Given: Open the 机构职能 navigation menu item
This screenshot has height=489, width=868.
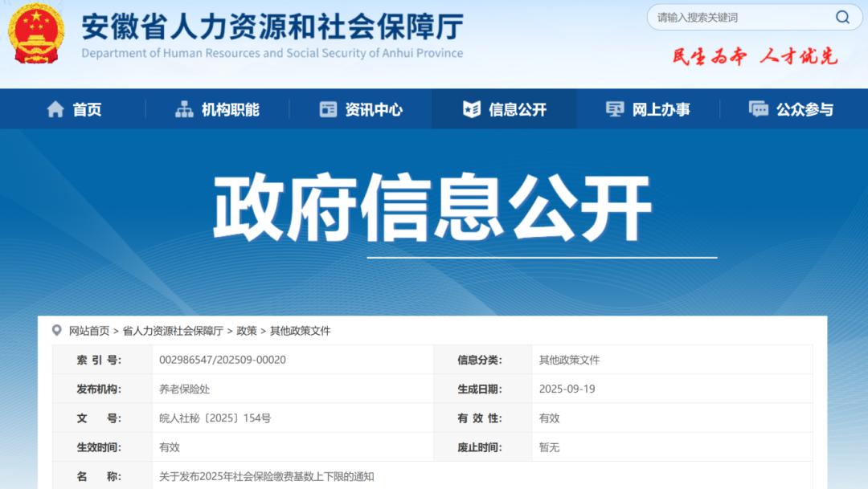Looking at the screenshot, I should click(x=230, y=110).
